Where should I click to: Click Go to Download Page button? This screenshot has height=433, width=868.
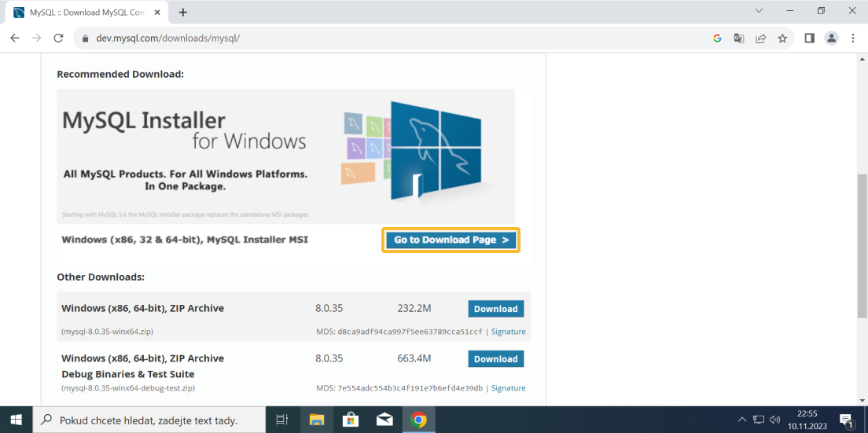[451, 240]
